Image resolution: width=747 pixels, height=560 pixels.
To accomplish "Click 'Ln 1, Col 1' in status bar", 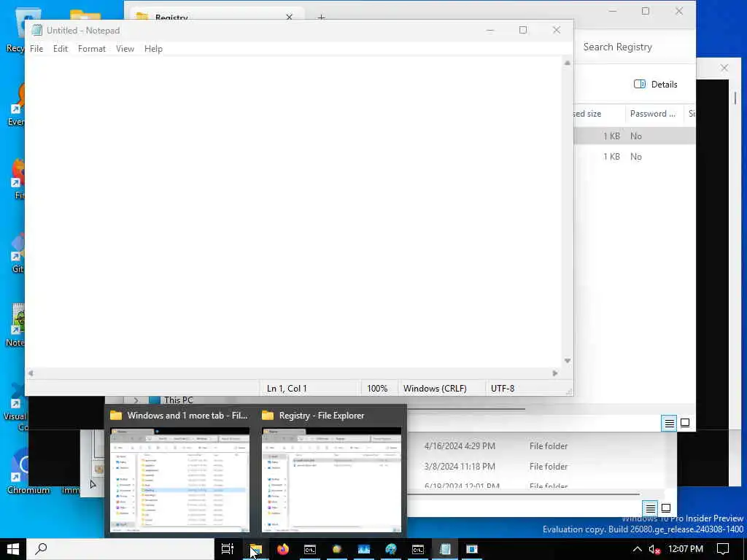I will point(287,388).
